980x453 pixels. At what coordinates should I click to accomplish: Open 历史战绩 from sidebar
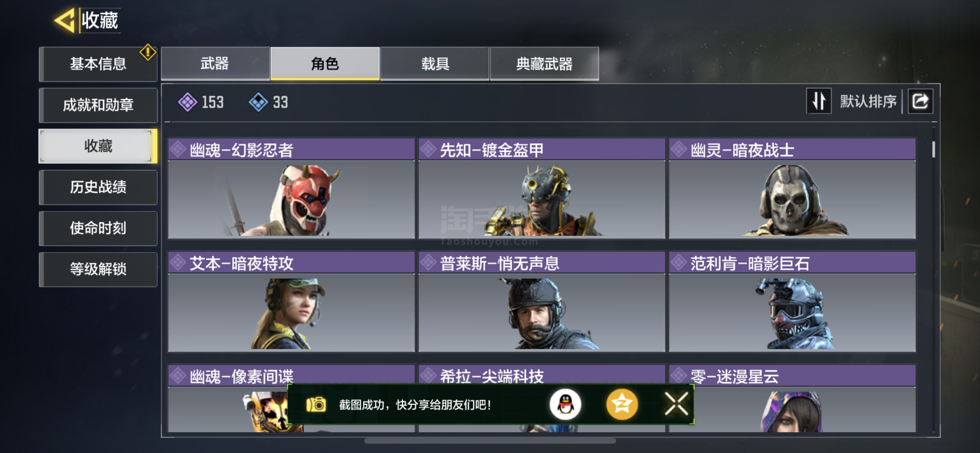click(x=98, y=187)
